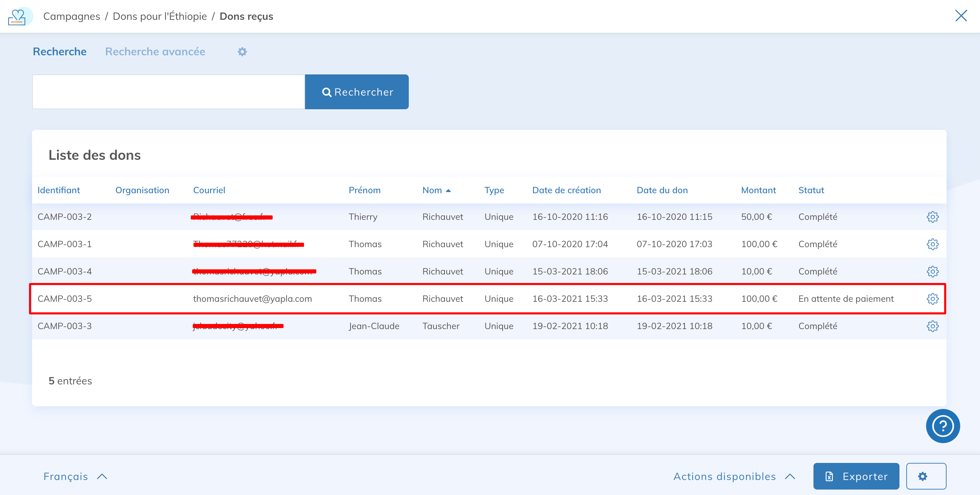The image size is (980, 495).
Task: Select the CAMP-003-5 identifier cell
Action: pos(65,299)
